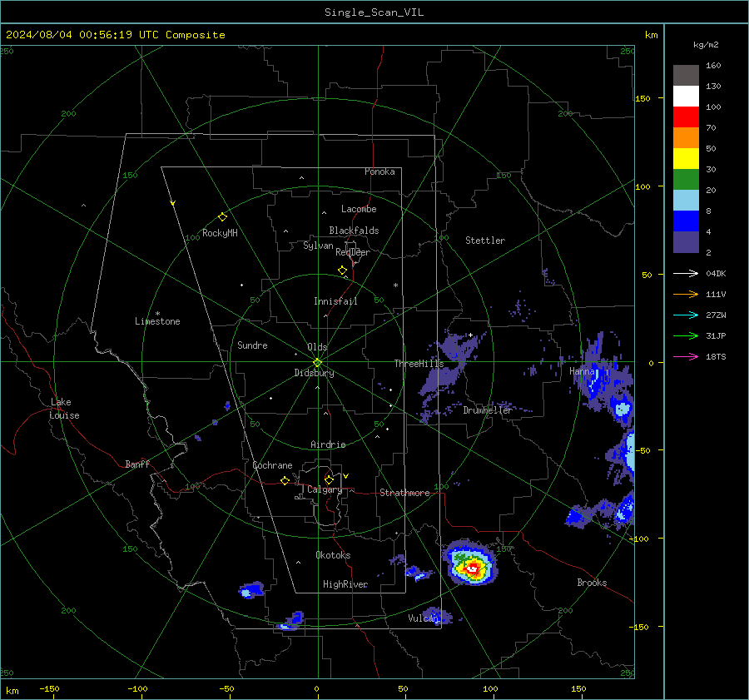Click the white 04DK arrow legend icon
Viewport: 749px width, 700px height.
[686, 273]
